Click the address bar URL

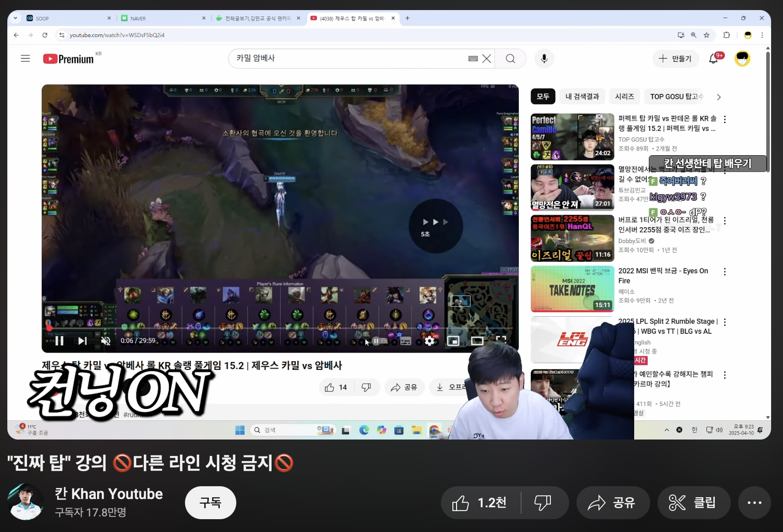(x=117, y=35)
